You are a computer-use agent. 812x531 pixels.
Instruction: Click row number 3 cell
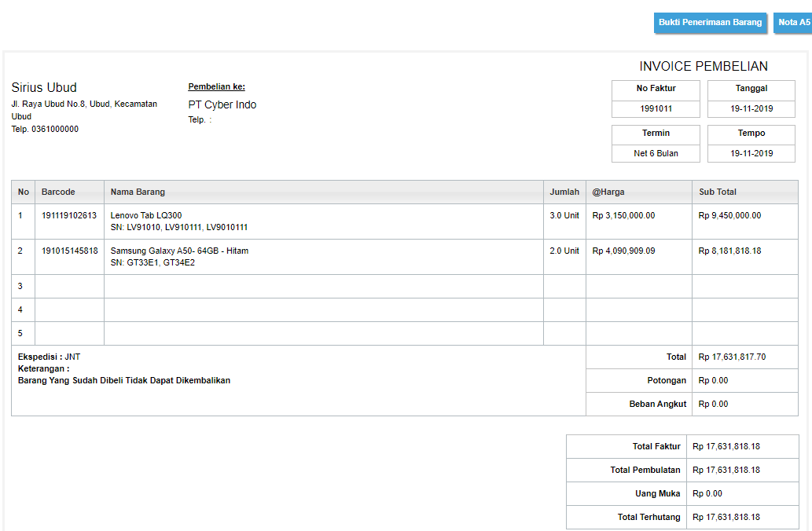pos(24,286)
